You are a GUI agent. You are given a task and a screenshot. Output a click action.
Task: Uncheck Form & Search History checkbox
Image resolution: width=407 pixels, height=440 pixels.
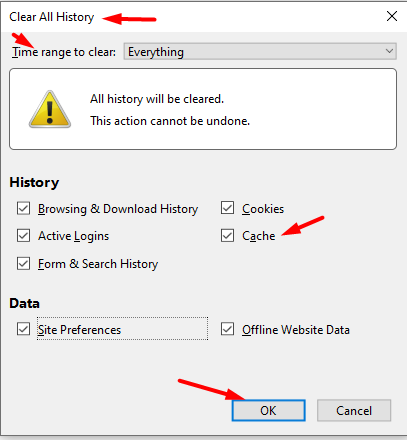click(23, 263)
